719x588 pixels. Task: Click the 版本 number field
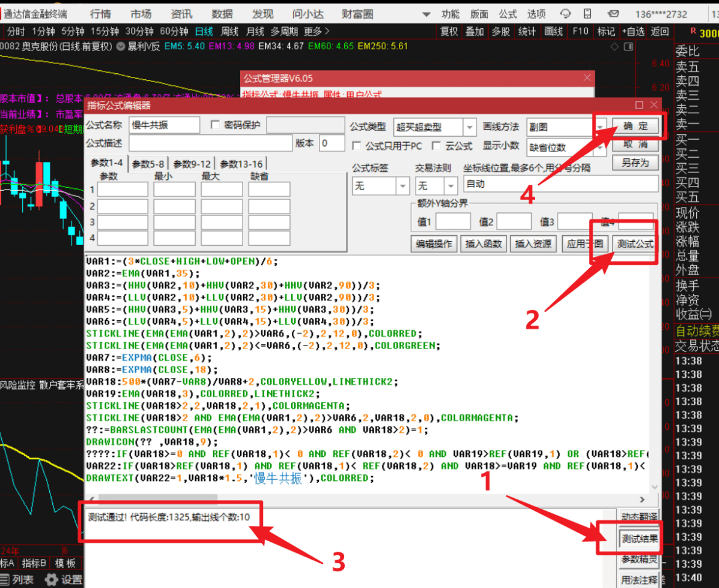pos(332,143)
